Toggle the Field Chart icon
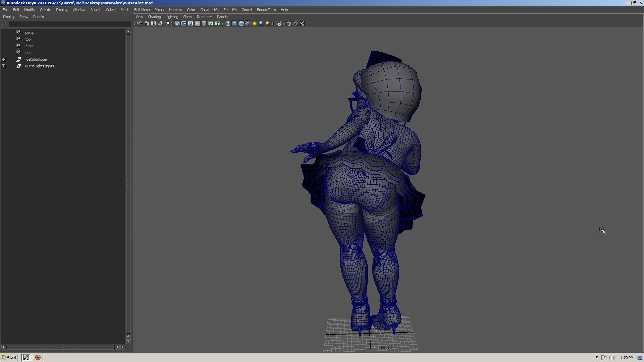Image resolution: width=644 pixels, height=362 pixels. [x=204, y=23]
